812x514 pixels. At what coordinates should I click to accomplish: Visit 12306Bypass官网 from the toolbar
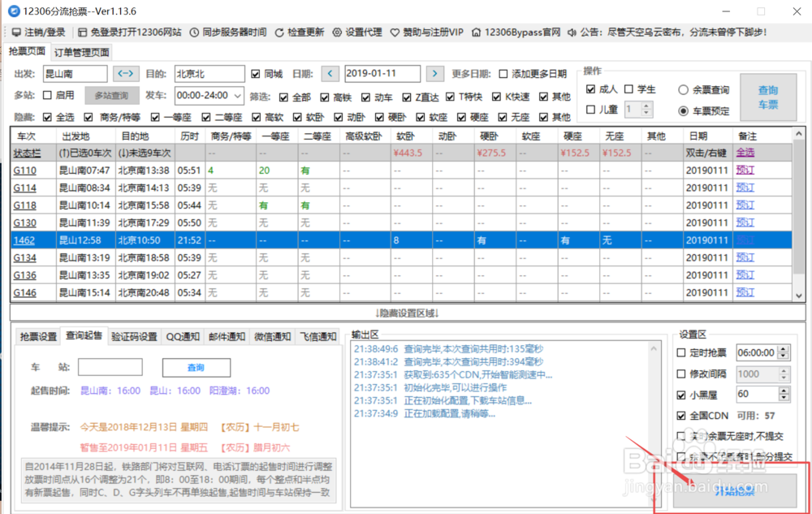point(477,32)
